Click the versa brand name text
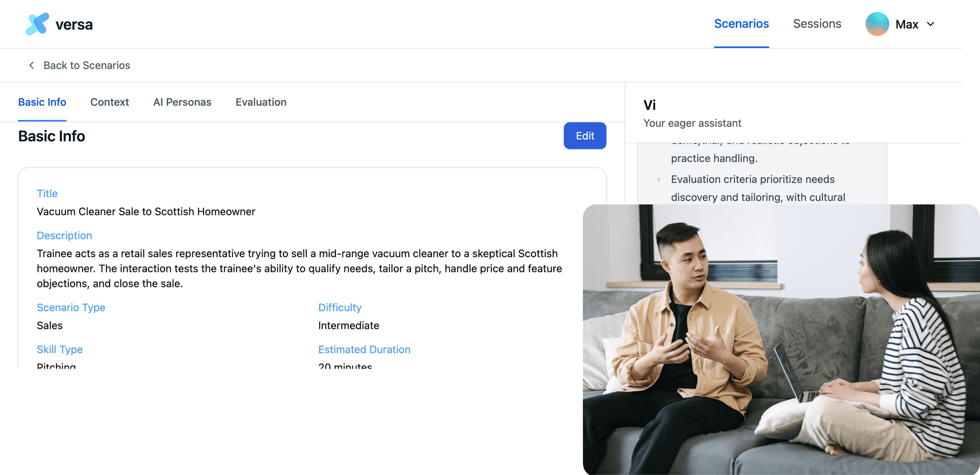Image resolution: width=980 pixels, height=475 pixels. 74,24
